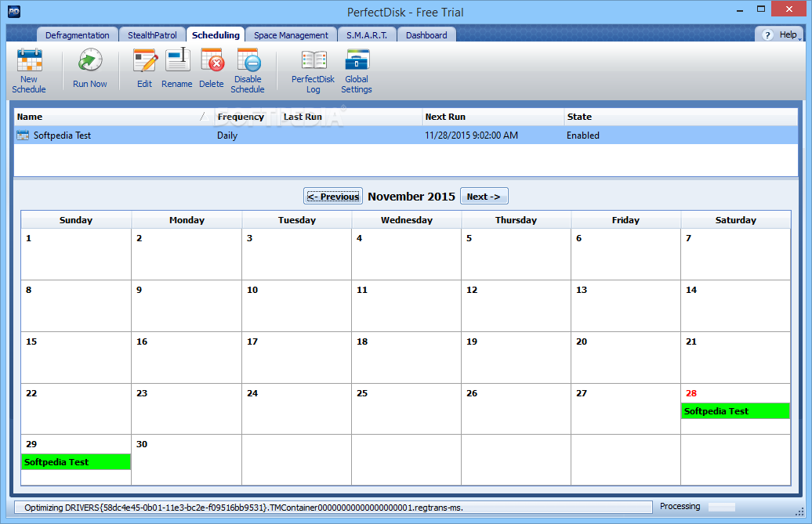Select day 26 in the calendar
This screenshot has height=524, width=812.
(516, 409)
